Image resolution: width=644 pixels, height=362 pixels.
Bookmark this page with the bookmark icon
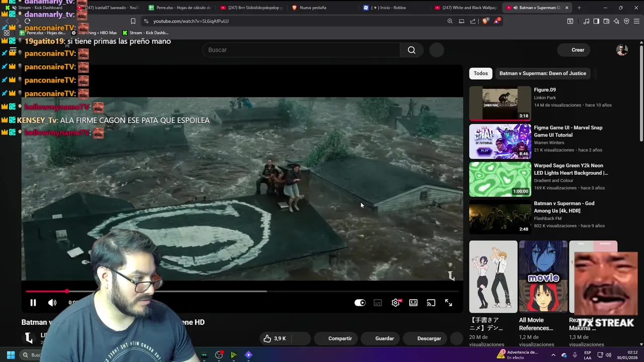pyautogui.click(x=133, y=21)
